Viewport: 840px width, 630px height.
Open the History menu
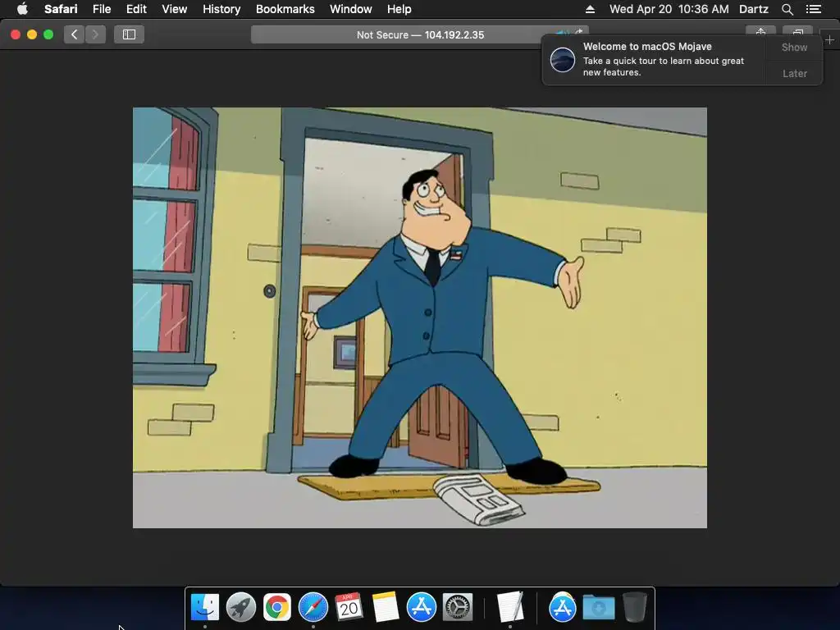click(221, 9)
